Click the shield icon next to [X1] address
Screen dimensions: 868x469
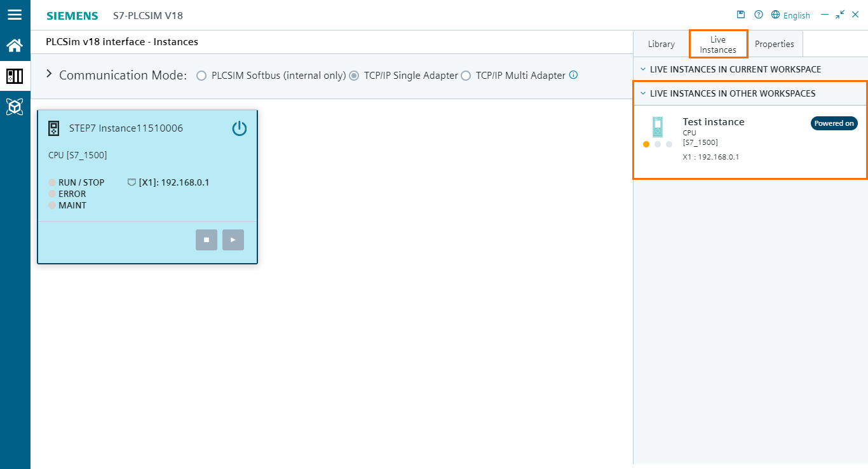(132, 182)
